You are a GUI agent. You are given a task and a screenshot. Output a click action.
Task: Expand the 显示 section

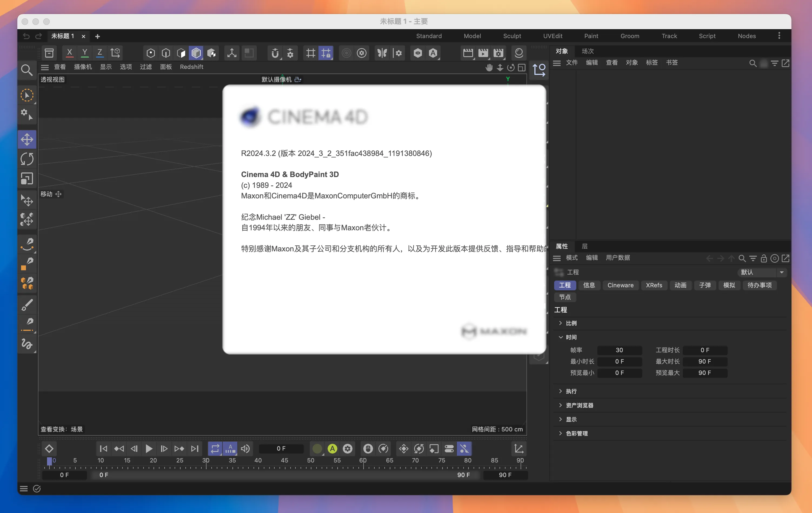tap(560, 419)
